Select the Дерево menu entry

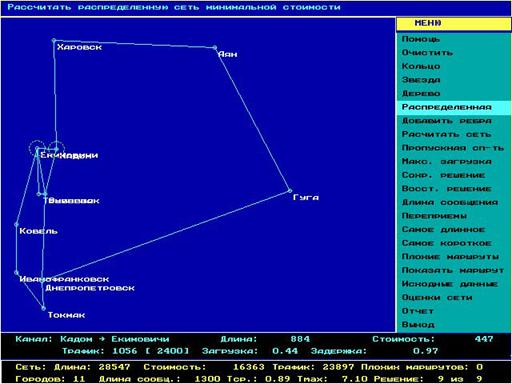click(421, 94)
